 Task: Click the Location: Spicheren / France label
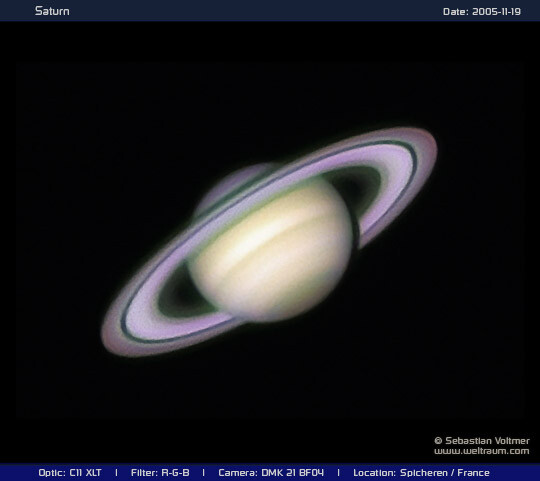421,473
